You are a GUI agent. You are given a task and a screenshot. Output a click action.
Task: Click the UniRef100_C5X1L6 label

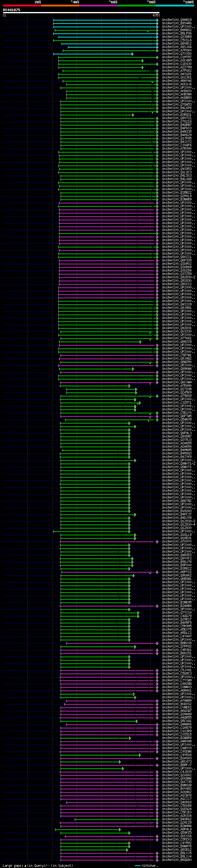point(176,40)
